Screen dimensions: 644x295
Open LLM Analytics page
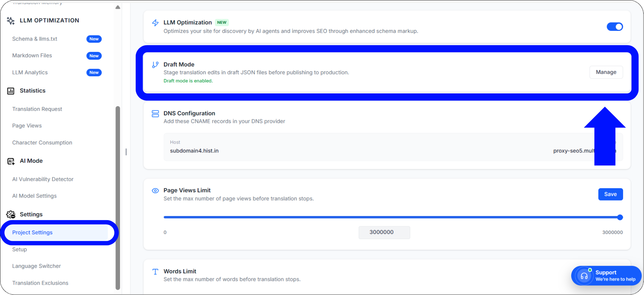pos(30,72)
